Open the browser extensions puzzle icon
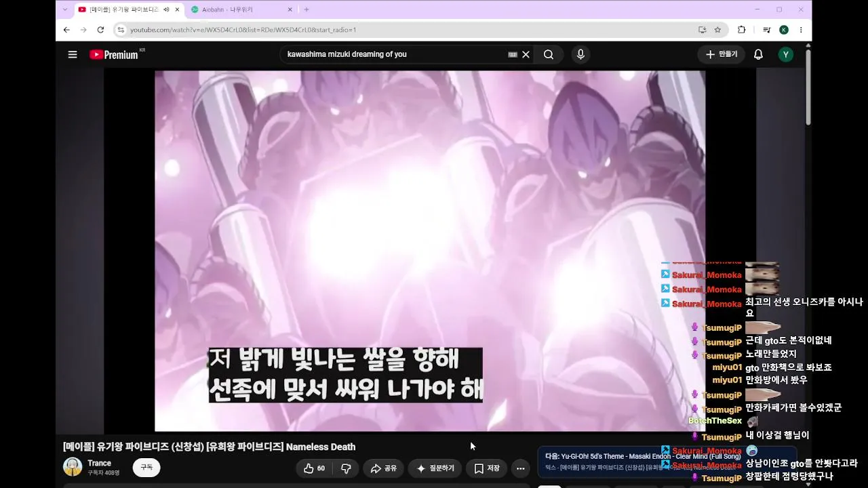The height and width of the screenshot is (488, 868). [x=741, y=30]
